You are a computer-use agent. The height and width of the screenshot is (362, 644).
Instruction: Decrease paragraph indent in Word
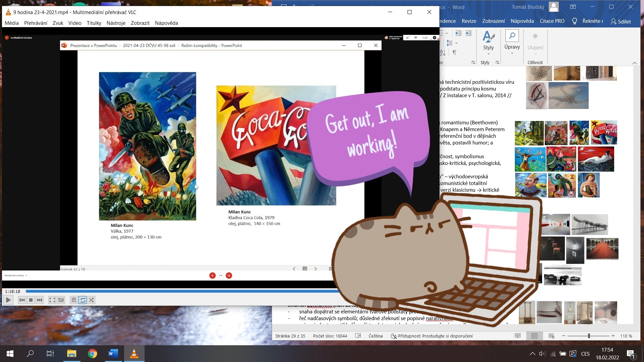pyautogui.click(x=459, y=33)
